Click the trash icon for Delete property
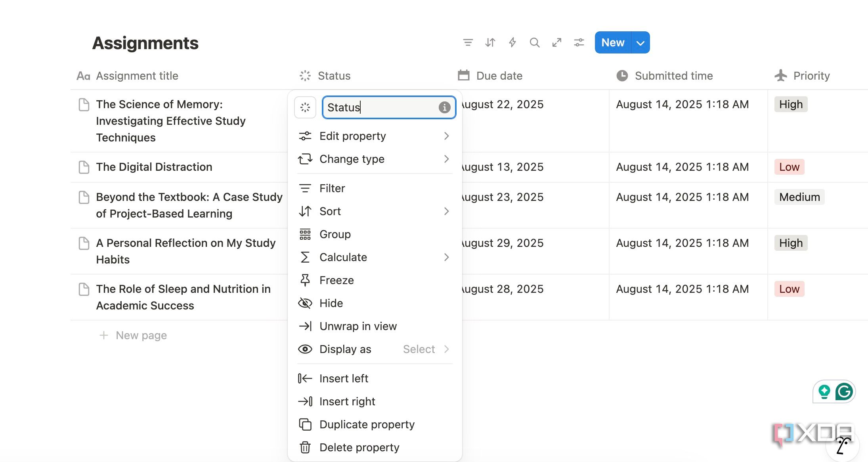 tap(305, 447)
